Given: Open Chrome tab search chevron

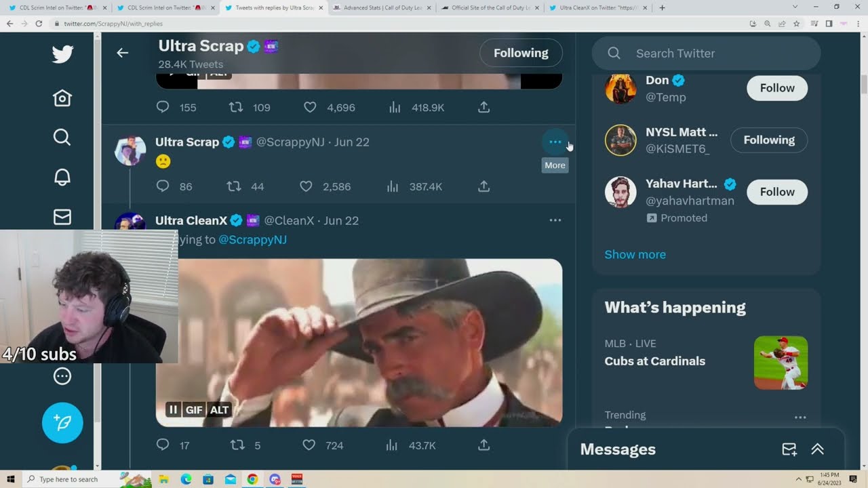Looking at the screenshot, I should pyautogui.click(x=795, y=7).
